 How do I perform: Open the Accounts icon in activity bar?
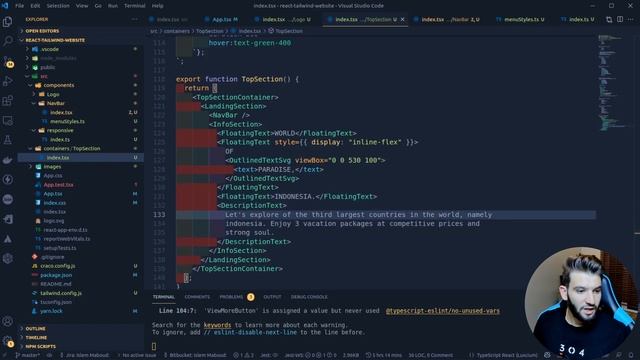[7, 321]
